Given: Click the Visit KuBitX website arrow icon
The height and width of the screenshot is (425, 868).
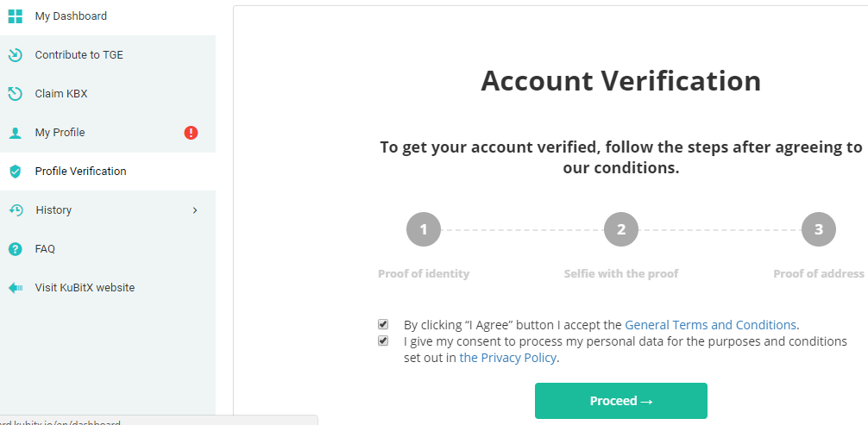Looking at the screenshot, I should (16, 288).
